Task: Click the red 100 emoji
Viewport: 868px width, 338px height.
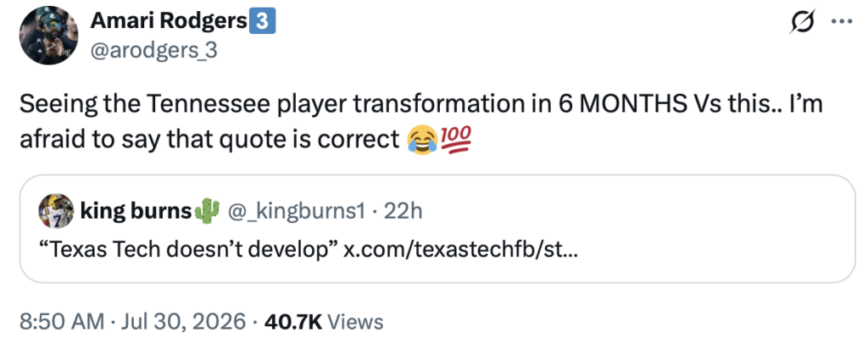Action: [454, 141]
